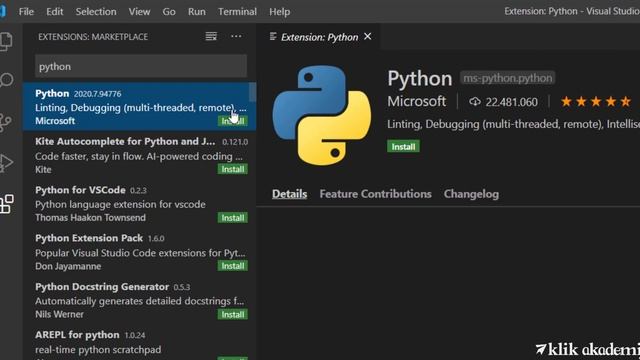
Task: Install Python extension from details page
Action: 403,147
